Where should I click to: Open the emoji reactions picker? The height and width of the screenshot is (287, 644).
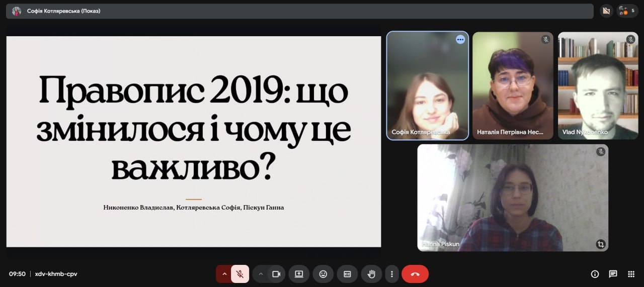pyautogui.click(x=323, y=274)
